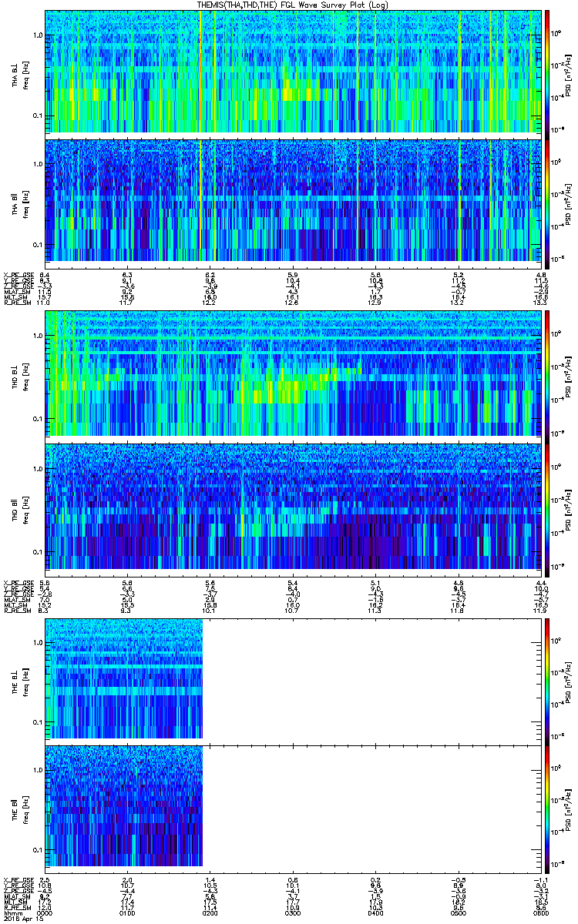Click the R_RE_SM row label under THD panels
578x924 pixels.
(18, 611)
